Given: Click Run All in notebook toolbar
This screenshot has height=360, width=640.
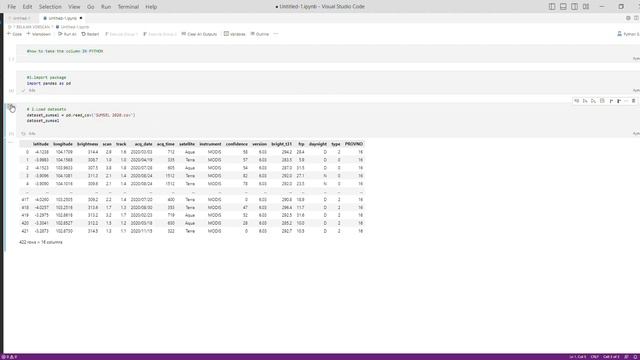Looking at the screenshot, I should [x=67, y=34].
